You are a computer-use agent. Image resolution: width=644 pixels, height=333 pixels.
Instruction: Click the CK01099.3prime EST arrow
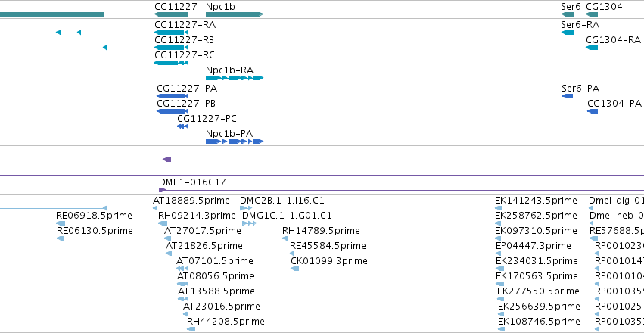(x=294, y=269)
